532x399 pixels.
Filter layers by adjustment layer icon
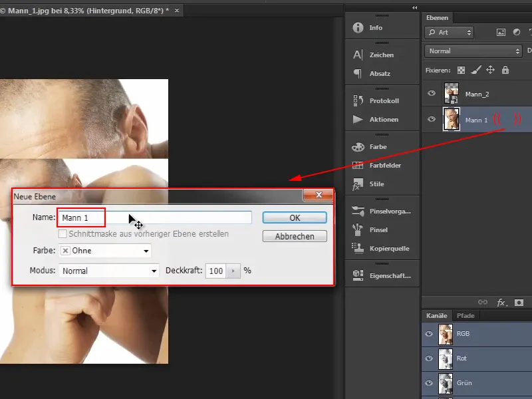pos(517,32)
